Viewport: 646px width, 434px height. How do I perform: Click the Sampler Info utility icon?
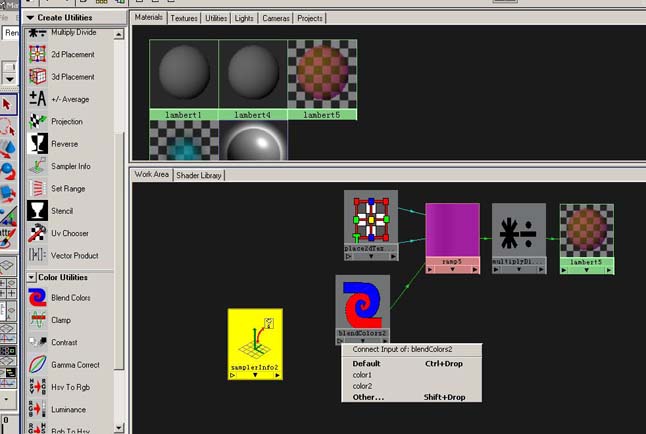(x=37, y=166)
